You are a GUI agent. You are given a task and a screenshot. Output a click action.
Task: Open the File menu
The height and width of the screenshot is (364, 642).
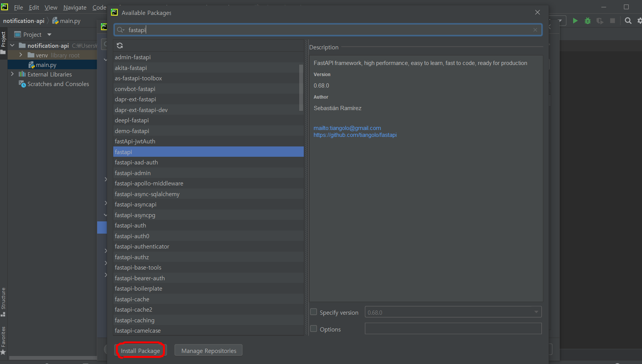click(18, 7)
